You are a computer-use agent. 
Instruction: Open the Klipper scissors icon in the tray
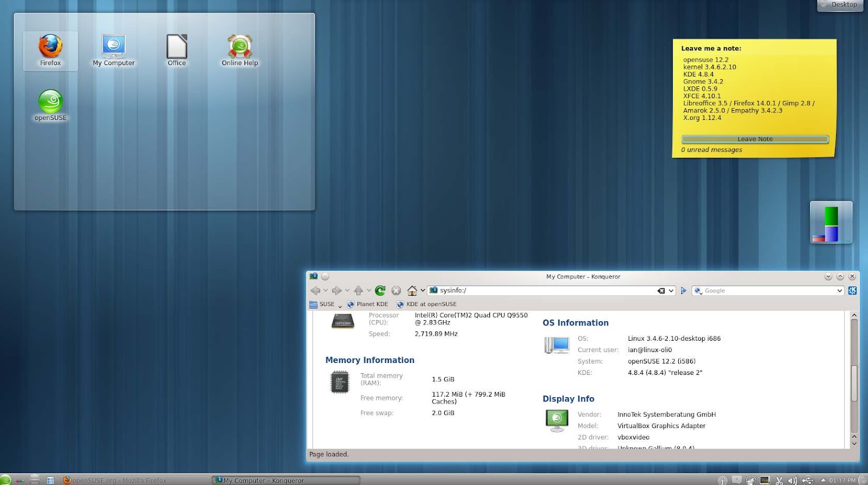click(779, 481)
